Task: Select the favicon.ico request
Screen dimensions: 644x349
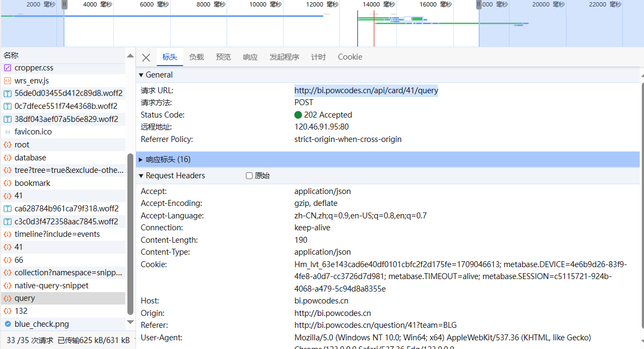Action: [63, 132]
